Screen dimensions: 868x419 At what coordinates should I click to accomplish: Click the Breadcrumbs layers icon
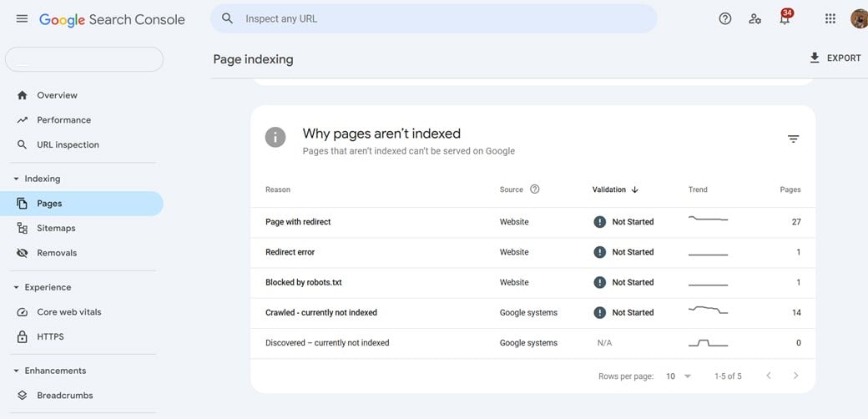(23, 395)
